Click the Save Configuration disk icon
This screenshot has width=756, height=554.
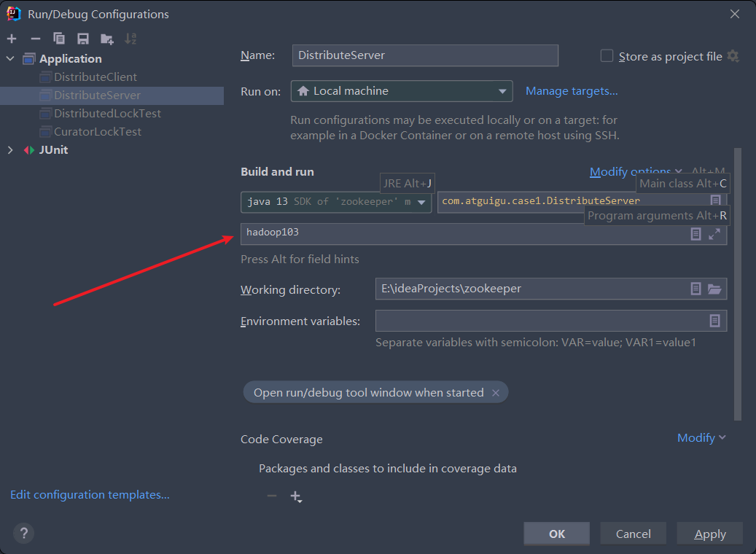tap(83, 39)
